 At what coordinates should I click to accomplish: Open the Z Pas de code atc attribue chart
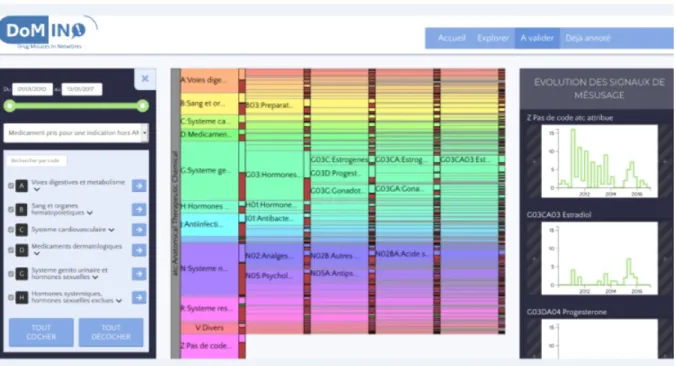click(599, 161)
